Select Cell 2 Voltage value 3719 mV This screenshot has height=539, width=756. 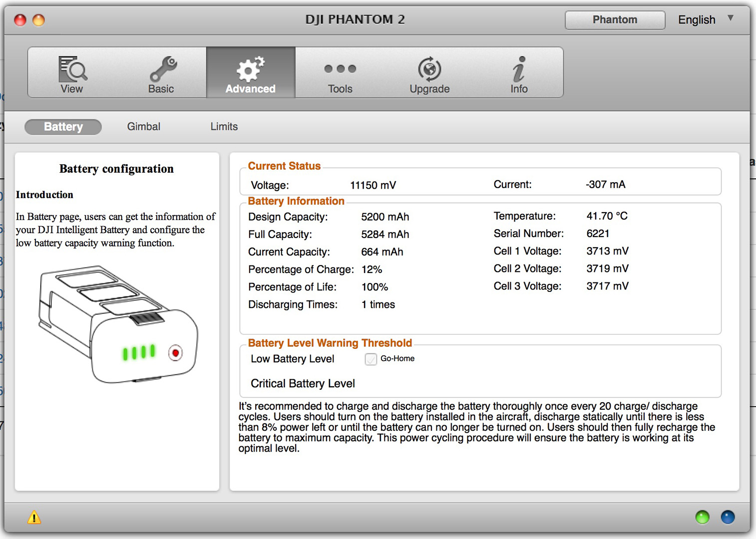tap(607, 269)
